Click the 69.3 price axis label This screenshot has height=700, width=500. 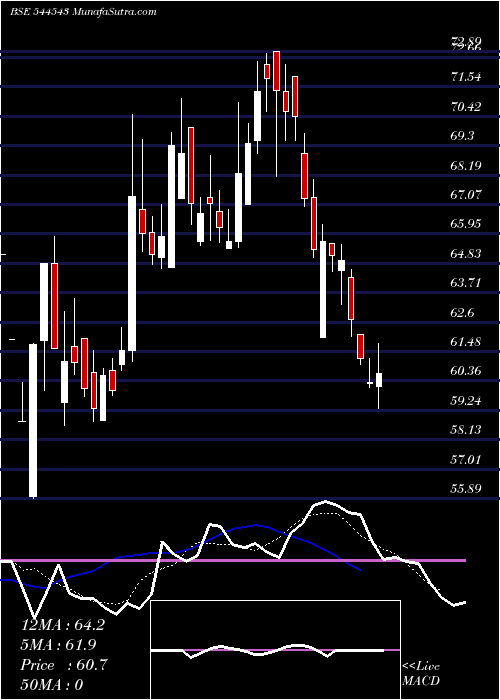tap(463, 136)
